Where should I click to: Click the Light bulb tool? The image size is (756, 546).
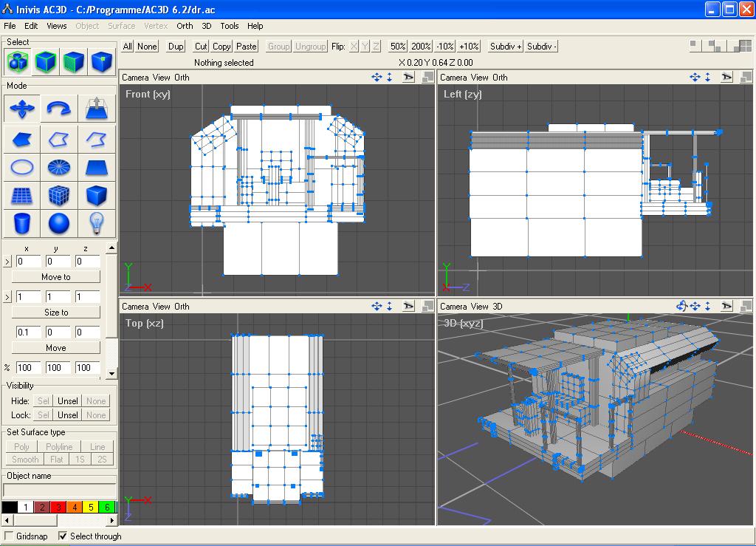97,222
